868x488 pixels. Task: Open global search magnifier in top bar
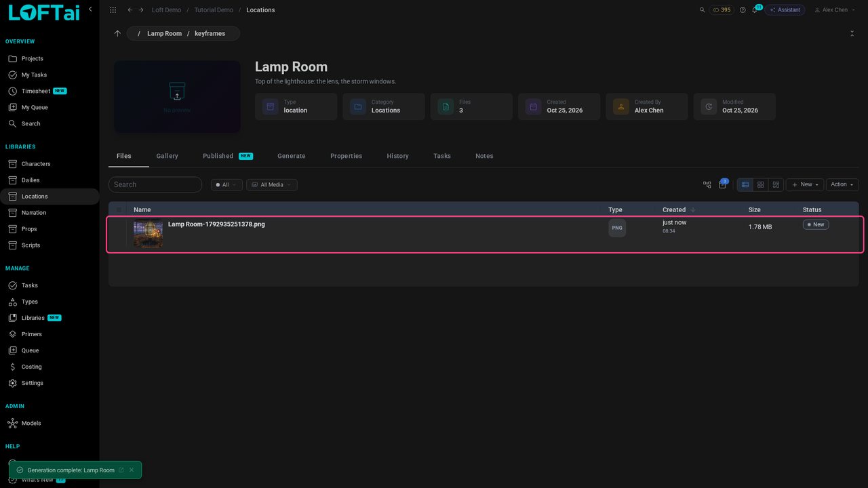[x=702, y=10]
